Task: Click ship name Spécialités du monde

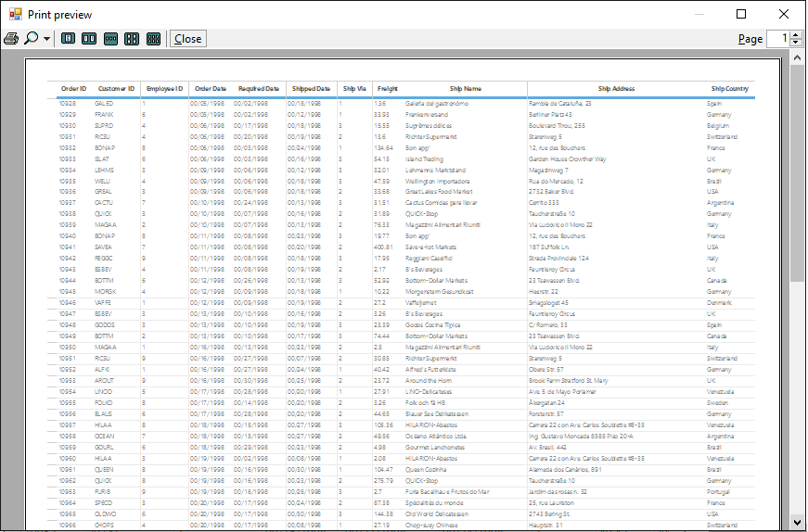Action: (434, 503)
